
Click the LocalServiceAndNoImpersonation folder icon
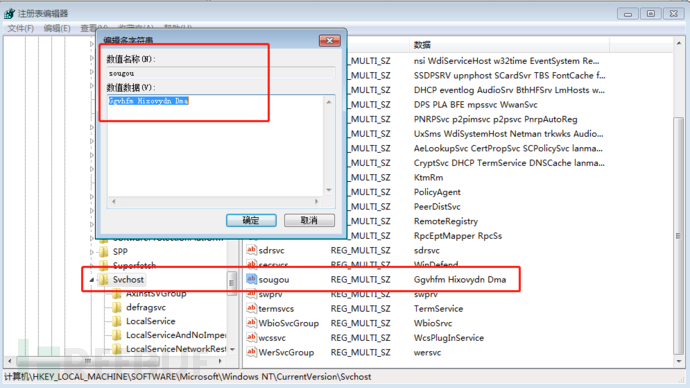(x=117, y=335)
